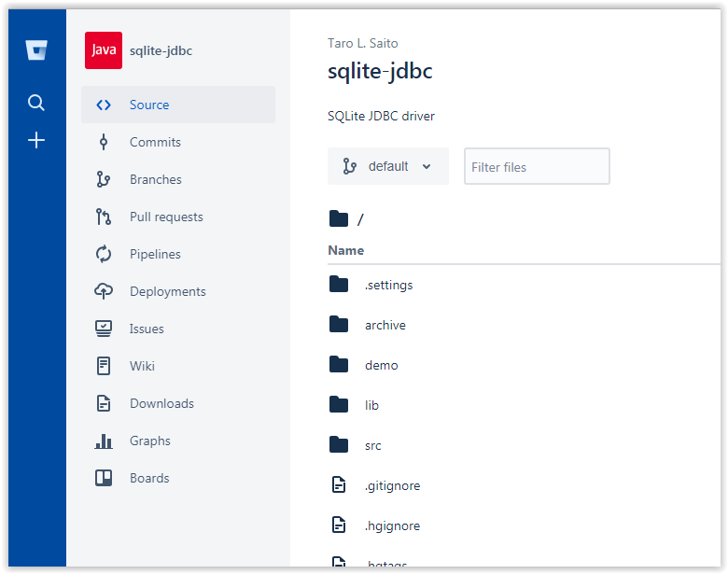Click the root slash breadcrumb

click(361, 219)
